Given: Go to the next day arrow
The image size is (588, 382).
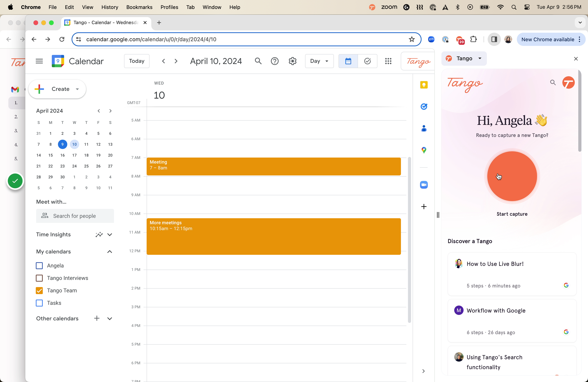Looking at the screenshot, I should coord(176,61).
